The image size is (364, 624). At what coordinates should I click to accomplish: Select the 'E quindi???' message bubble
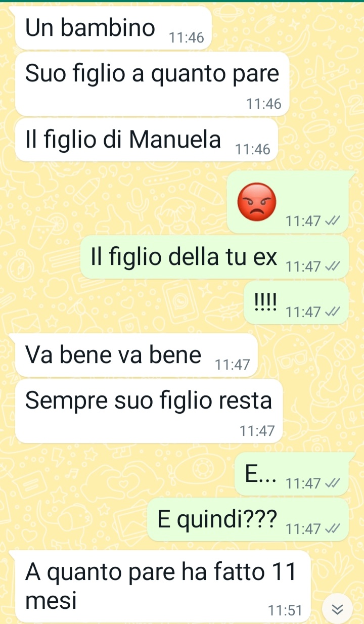click(x=248, y=519)
